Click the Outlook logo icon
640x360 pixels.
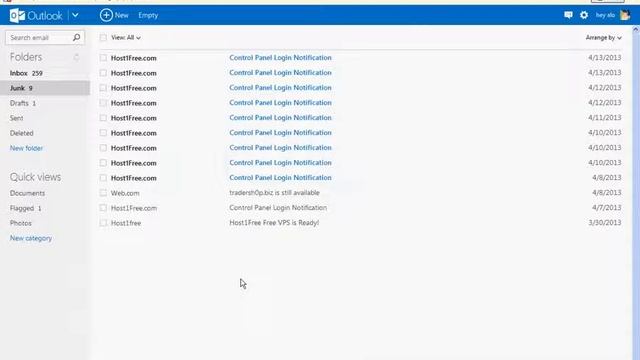(17, 16)
